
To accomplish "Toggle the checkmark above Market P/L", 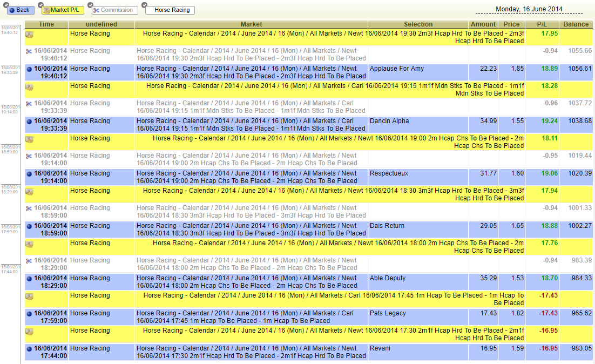I will pyautogui.click(x=41, y=5).
